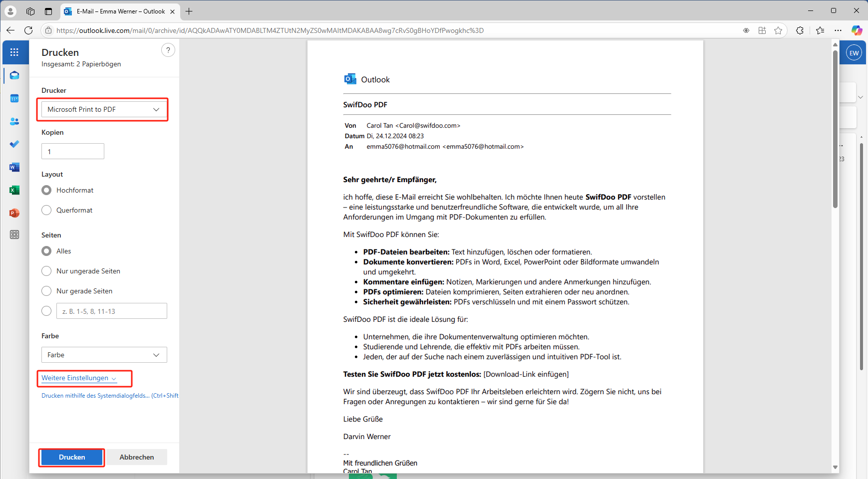
Task: Select Hochformat portrait layout
Action: coord(46,190)
